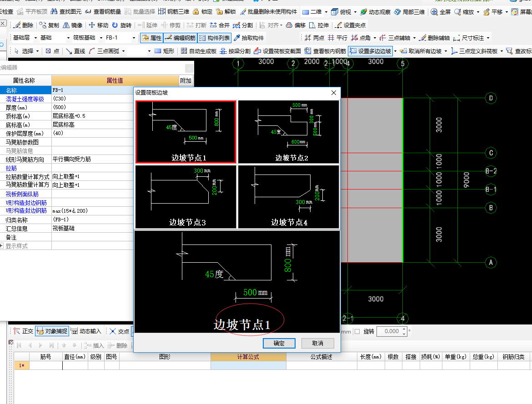Viewport: 532px width, 404px height.
Task: Click 设置筏板变截面 tool
Action: tap(277, 51)
